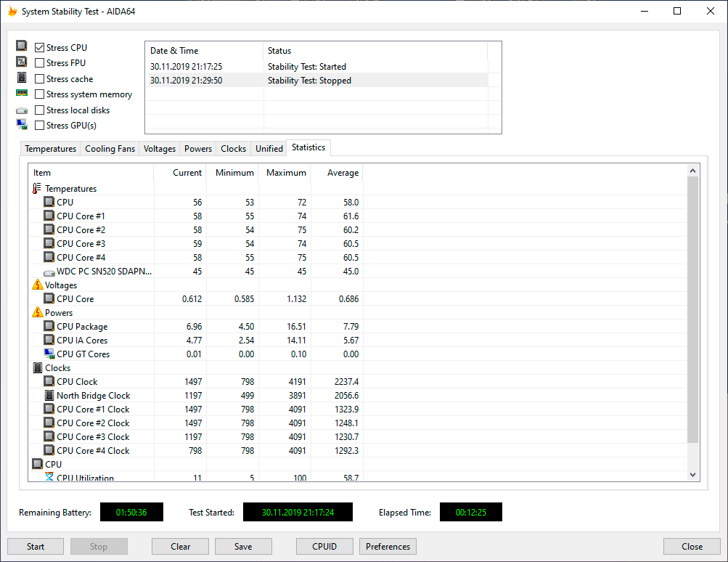The width and height of the screenshot is (728, 562).
Task: Click the Clear button
Action: coord(180,546)
